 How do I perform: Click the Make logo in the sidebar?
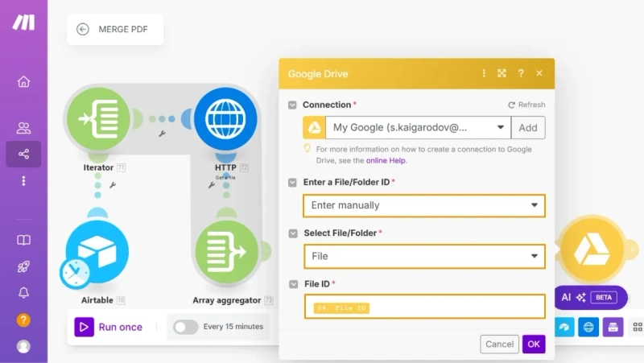tap(23, 23)
